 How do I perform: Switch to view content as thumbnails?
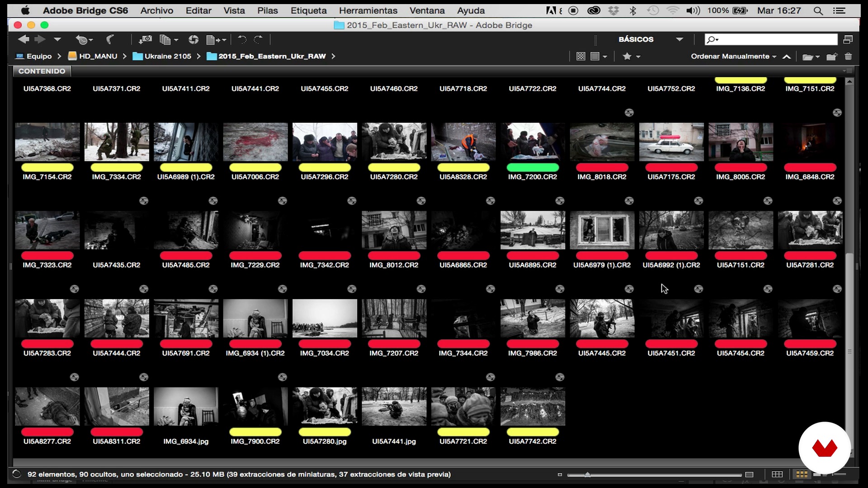point(802,474)
